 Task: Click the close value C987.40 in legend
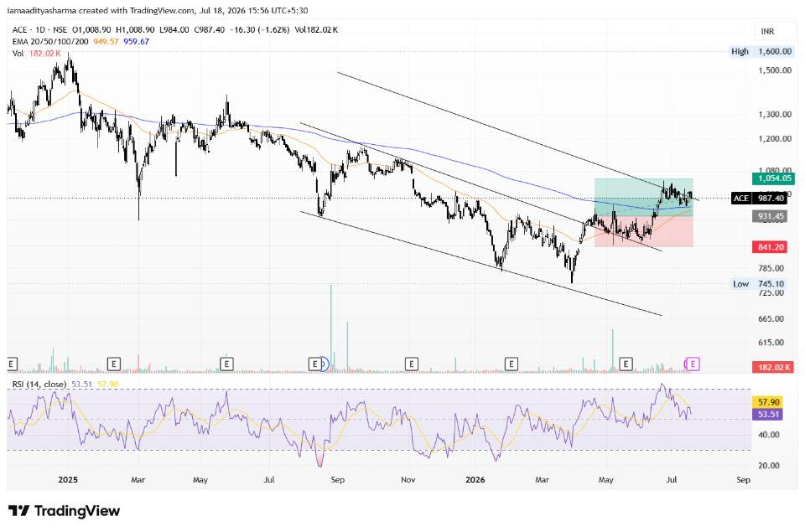(x=210, y=30)
